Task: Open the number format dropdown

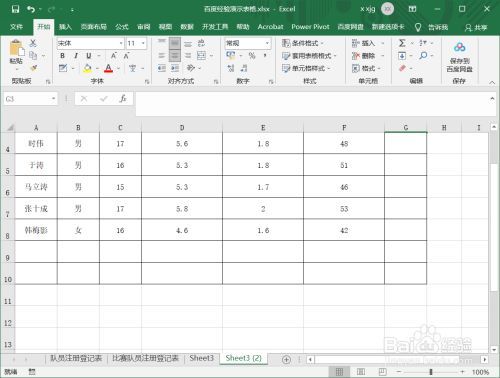Action: pos(267,43)
